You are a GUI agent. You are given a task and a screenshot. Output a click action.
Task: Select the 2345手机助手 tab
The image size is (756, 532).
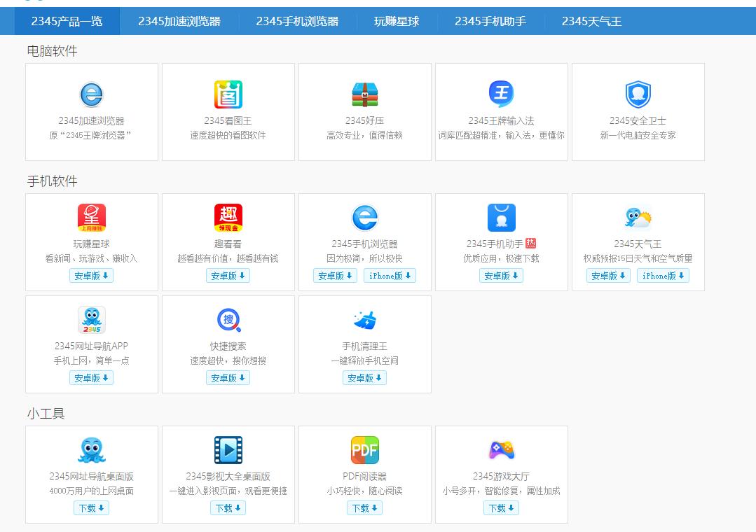(x=490, y=21)
